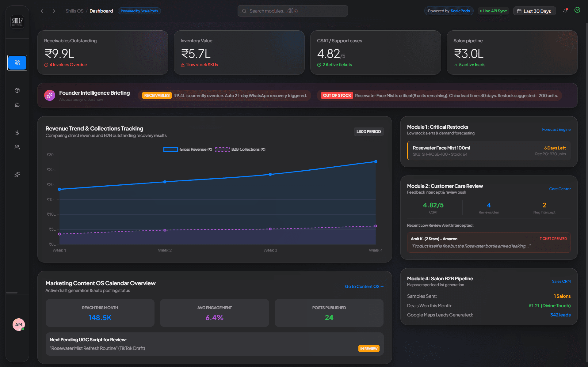Focus the Search modules field
Viewport: 588px width, 367px height.
pos(292,11)
